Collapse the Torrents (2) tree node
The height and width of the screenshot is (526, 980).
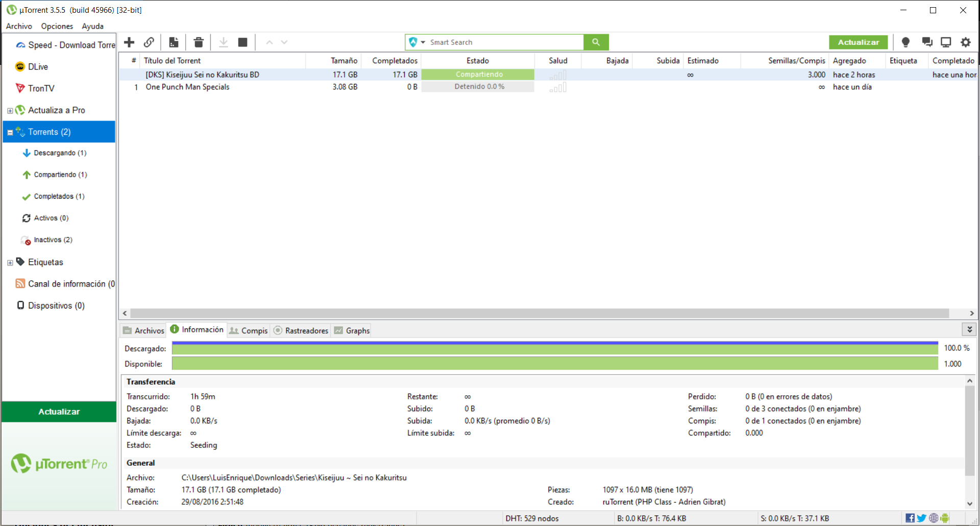coord(10,132)
